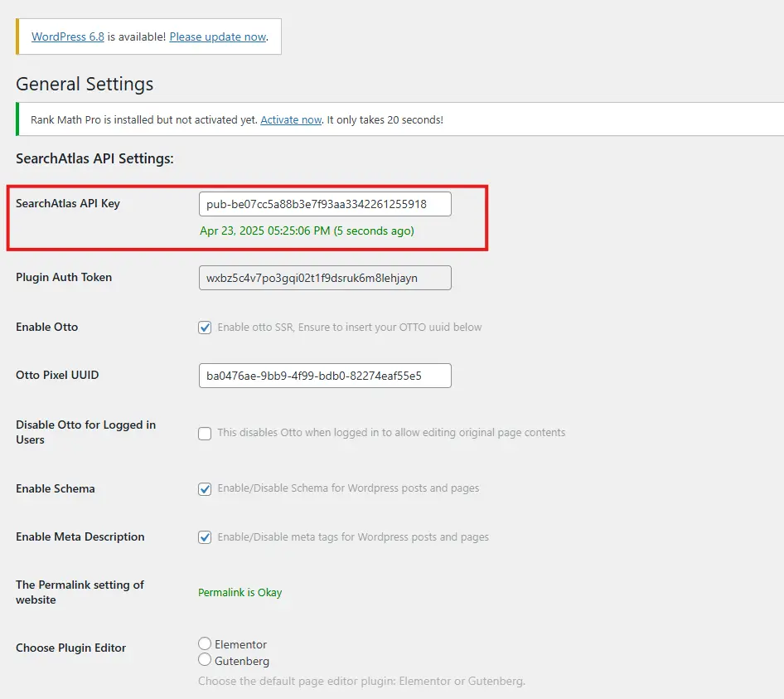The height and width of the screenshot is (699, 784).
Task: Click the Please update now link
Action: (218, 37)
